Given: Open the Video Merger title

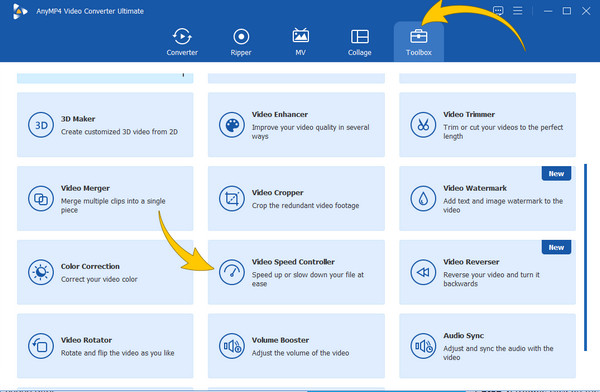Looking at the screenshot, I should click(85, 188).
